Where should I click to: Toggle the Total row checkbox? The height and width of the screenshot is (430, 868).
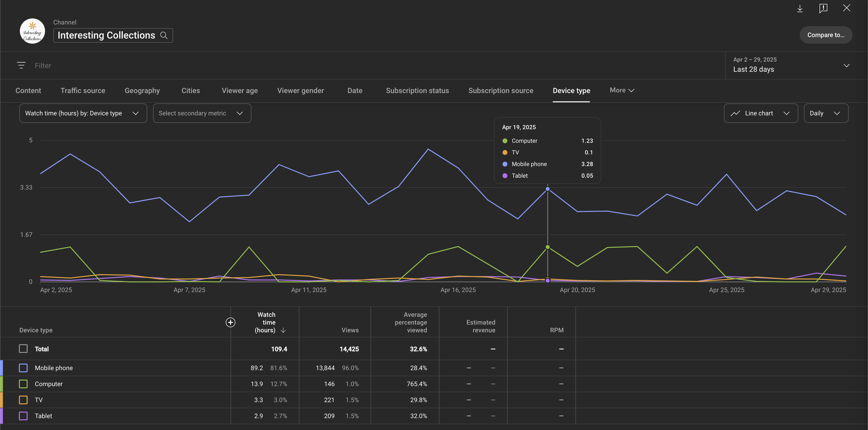[23, 349]
